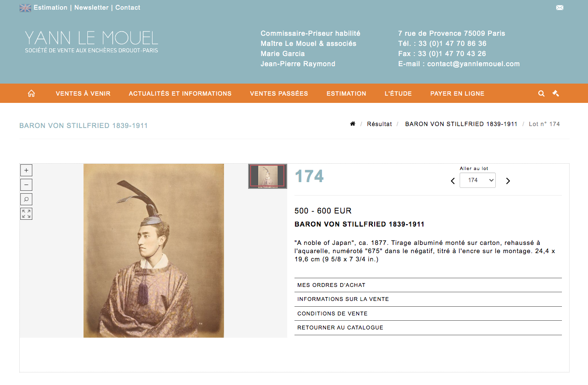Reset image zoom with the magnifier viewer button
Screen dimensions: 588x385
[x=27, y=199]
